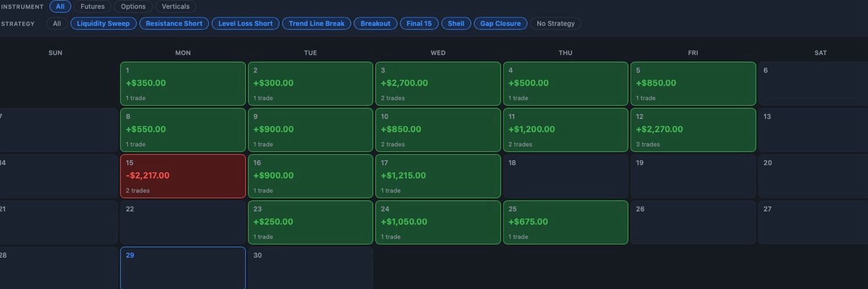Filter by Verticals instrument
868x289 pixels.
176,7
